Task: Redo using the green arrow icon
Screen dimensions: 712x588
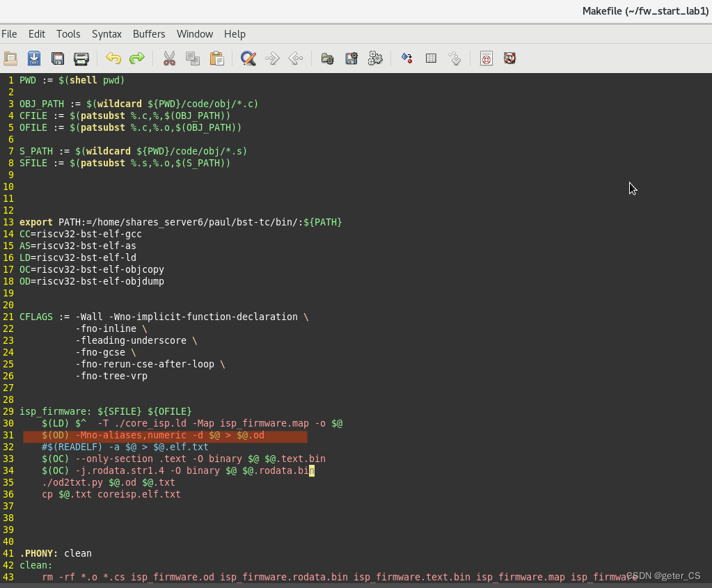Action: (137, 58)
